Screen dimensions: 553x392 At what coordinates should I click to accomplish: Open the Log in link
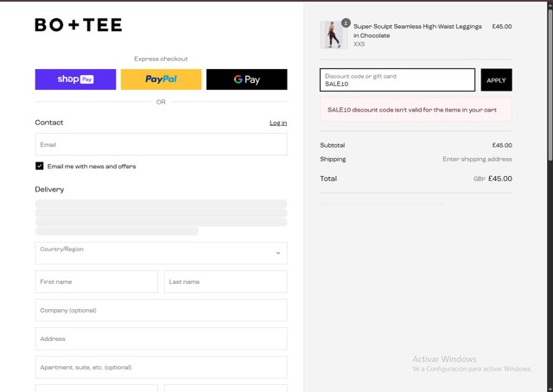tap(278, 123)
